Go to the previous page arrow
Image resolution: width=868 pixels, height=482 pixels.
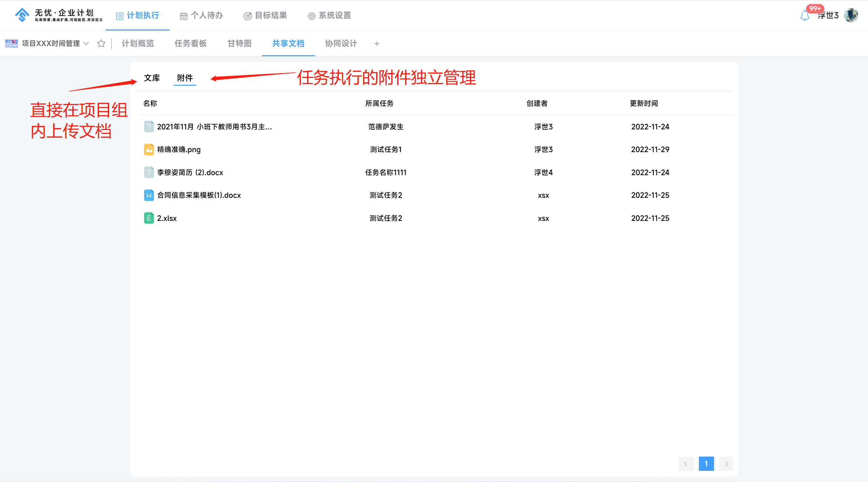[686, 464]
